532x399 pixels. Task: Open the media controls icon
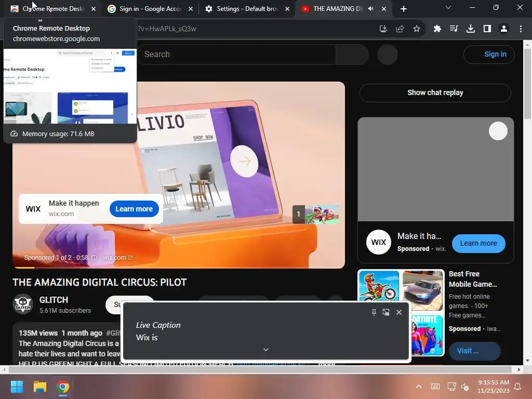(454, 29)
